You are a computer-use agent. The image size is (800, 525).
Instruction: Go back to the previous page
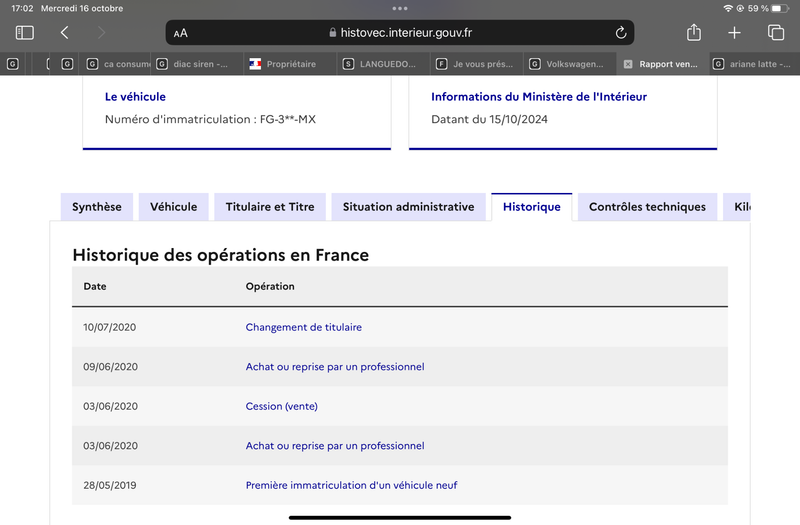[x=64, y=33]
